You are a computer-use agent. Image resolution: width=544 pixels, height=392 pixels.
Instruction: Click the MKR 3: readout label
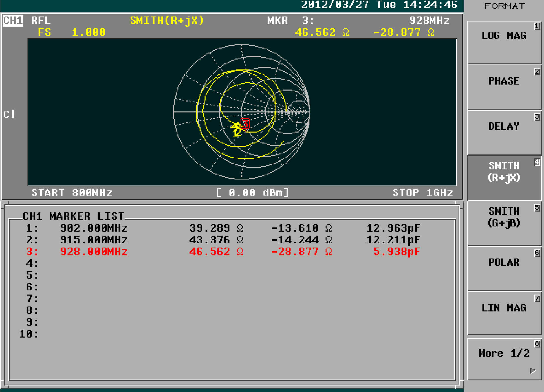coord(290,21)
